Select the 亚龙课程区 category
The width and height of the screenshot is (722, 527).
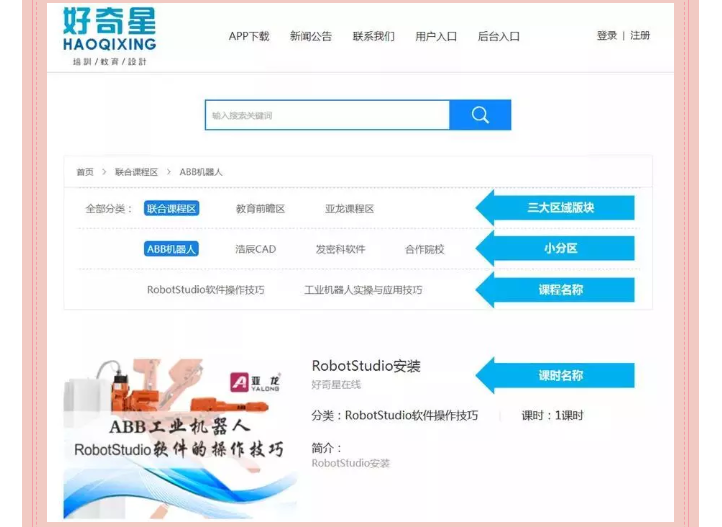point(349,209)
